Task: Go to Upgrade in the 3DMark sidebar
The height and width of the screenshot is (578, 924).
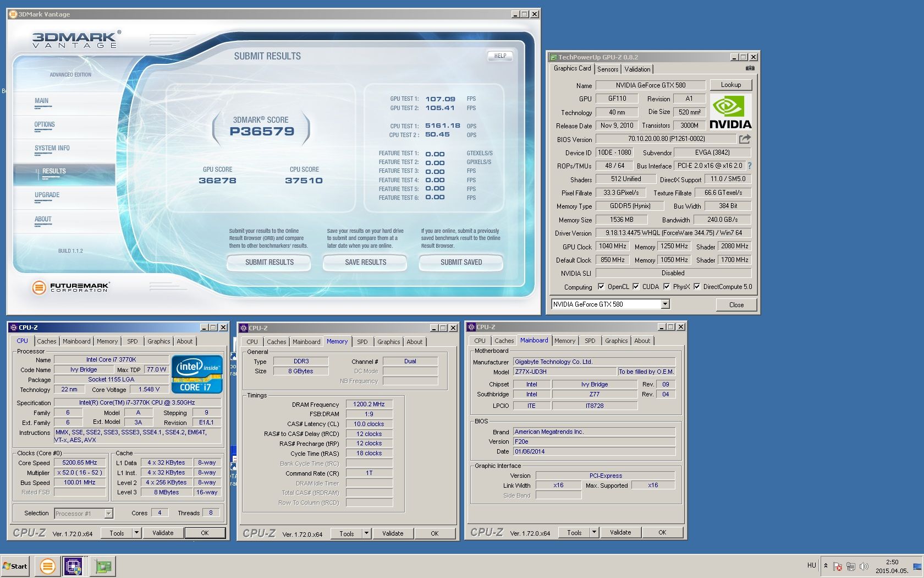Action: click(47, 195)
